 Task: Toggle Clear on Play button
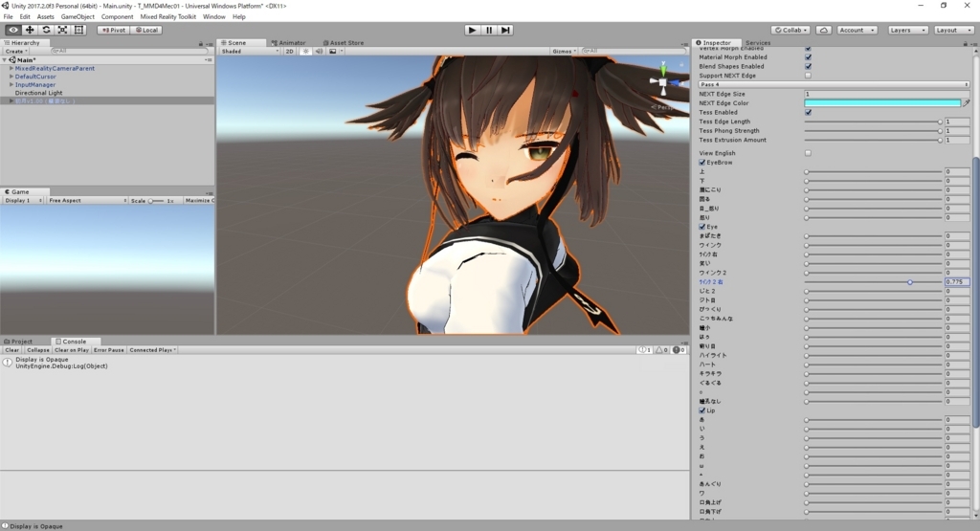[x=72, y=350]
